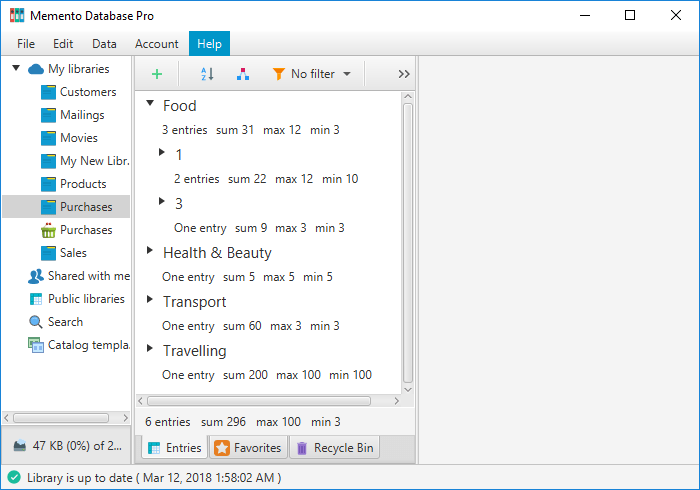The image size is (700, 490).
Task: Expand the Health & Beauty group
Action: tap(150, 250)
